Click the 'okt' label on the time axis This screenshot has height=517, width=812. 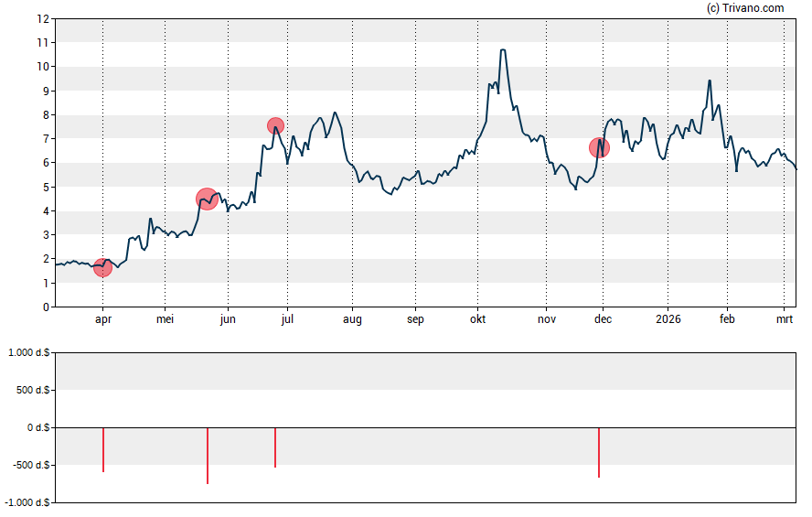(x=476, y=319)
